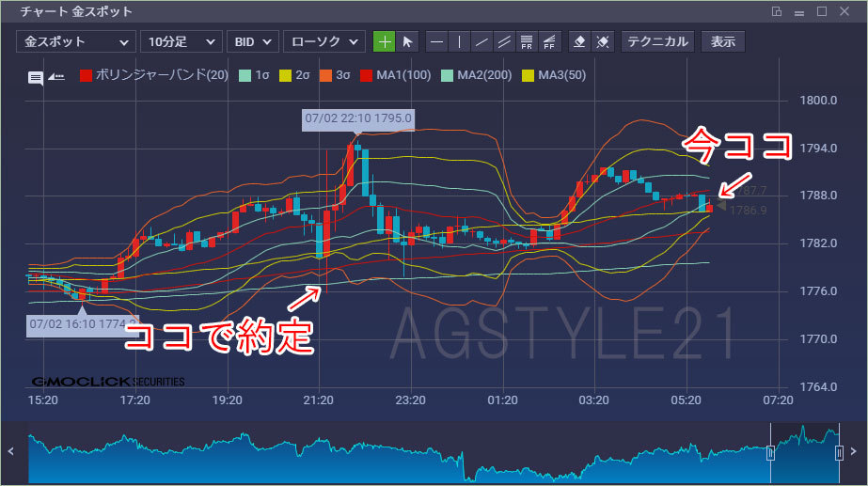Choose the trend line drawing tool
Viewport: 868px width, 486px height.
click(481, 41)
